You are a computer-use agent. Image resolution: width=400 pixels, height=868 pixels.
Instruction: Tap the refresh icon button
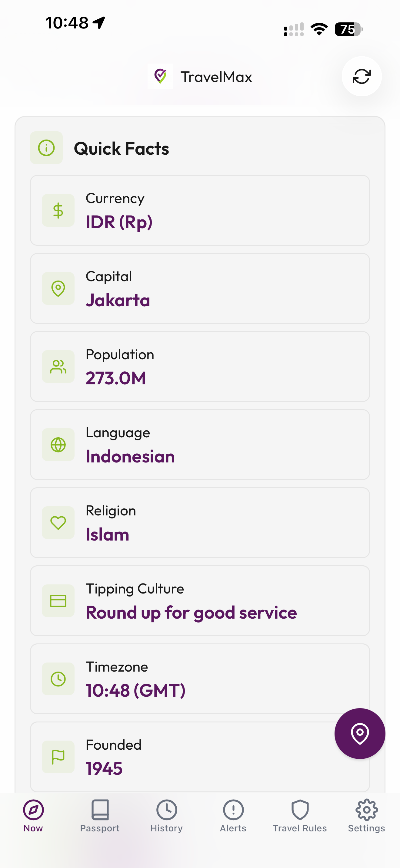tap(362, 77)
